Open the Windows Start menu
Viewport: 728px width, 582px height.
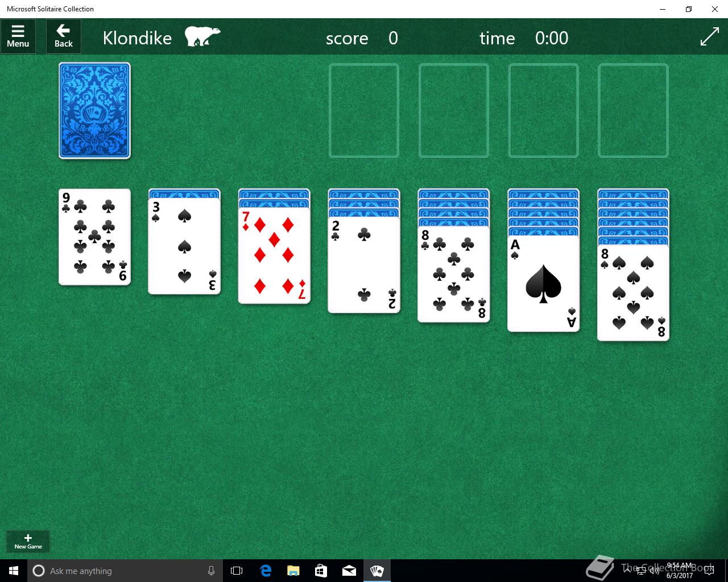14,571
